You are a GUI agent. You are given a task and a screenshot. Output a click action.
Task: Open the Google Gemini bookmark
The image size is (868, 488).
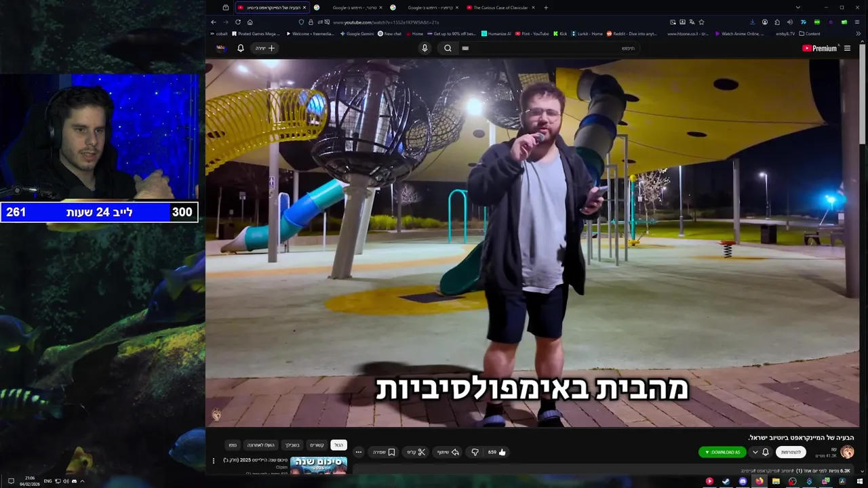point(357,33)
